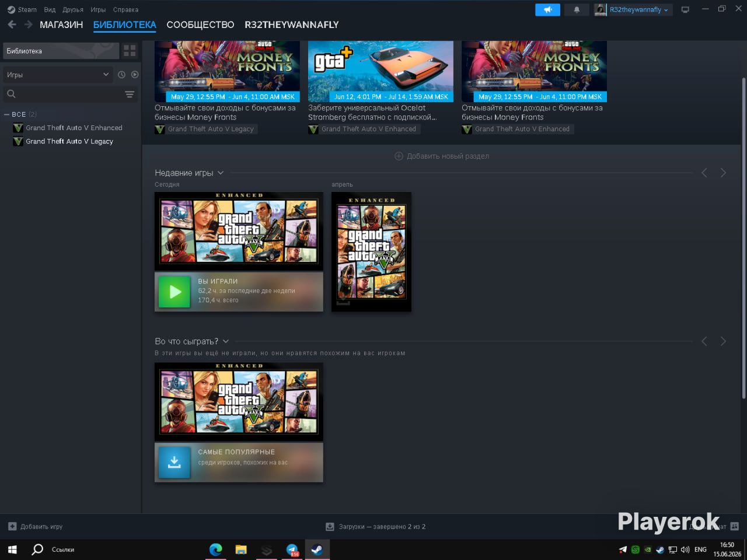The height and width of the screenshot is (560, 747).
Task: Click the Windows taskbar search icon
Action: [x=37, y=549]
